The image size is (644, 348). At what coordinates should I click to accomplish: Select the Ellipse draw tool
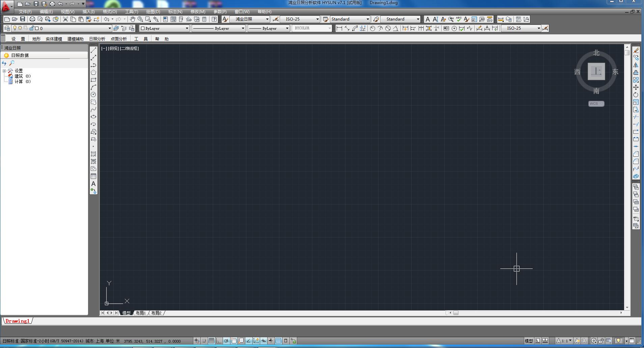(93, 117)
